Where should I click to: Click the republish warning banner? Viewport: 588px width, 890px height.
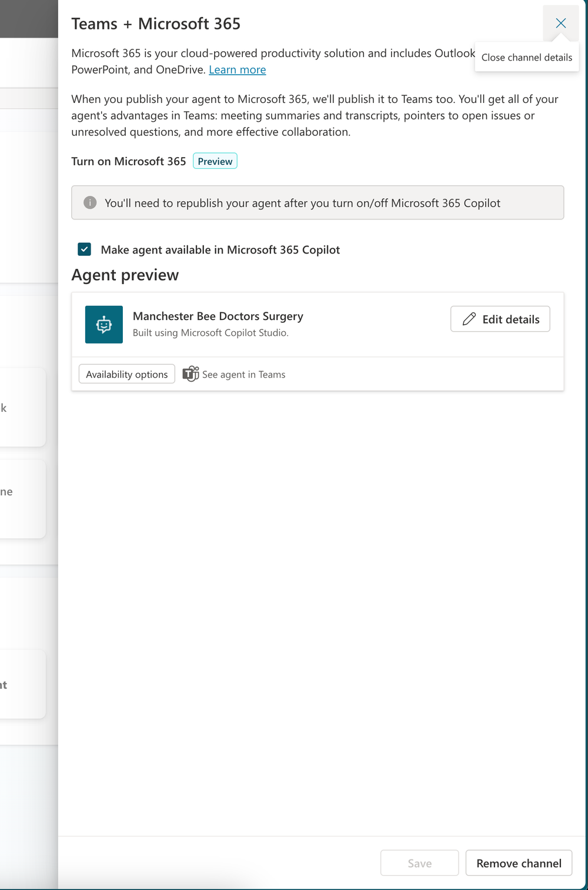coord(318,202)
